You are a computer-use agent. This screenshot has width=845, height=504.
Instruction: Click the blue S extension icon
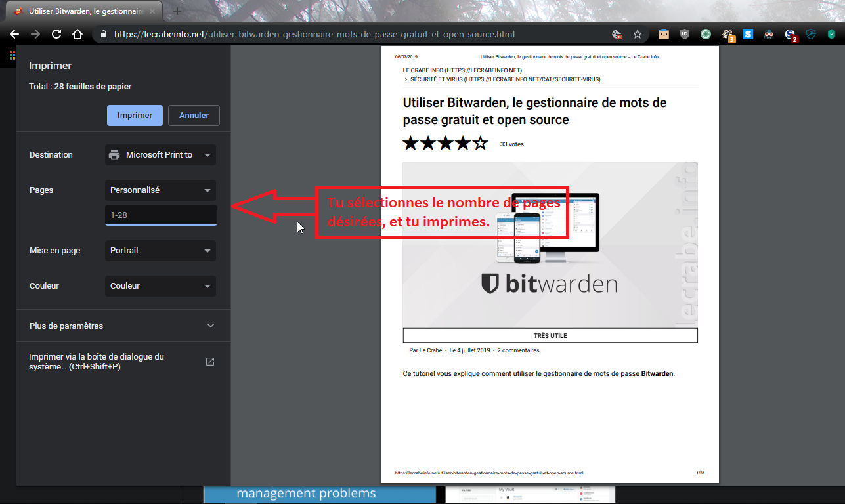pyautogui.click(x=748, y=34)
